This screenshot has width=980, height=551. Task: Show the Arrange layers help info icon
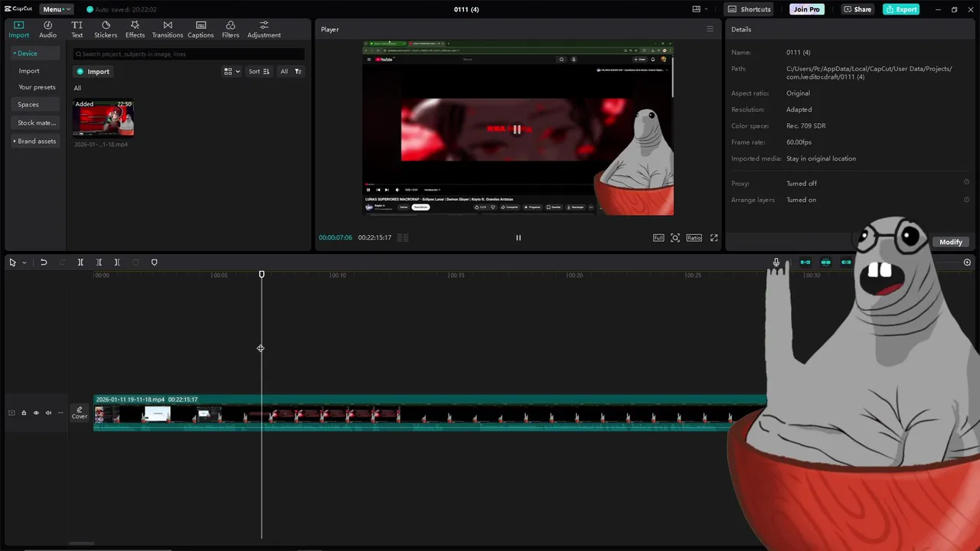(x=966, y=199)
